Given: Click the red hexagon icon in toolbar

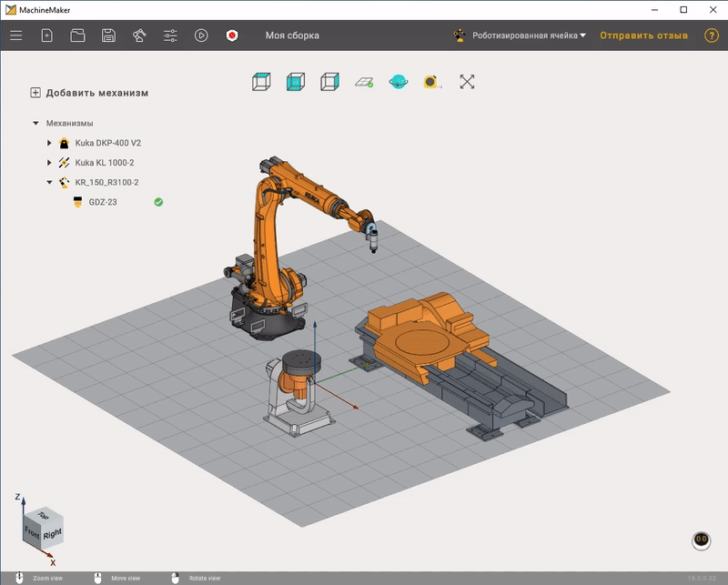Looking at the screenshot, I should point(233,35).
